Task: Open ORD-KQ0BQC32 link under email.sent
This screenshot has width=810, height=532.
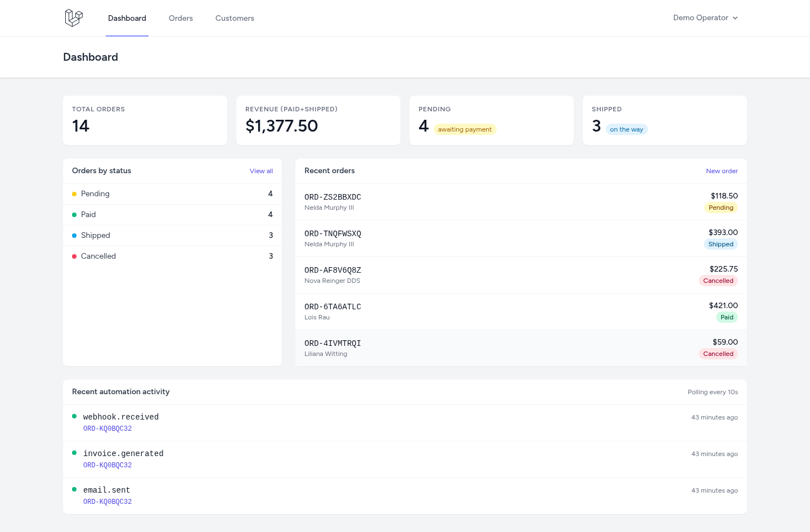Action: point(107,502)
